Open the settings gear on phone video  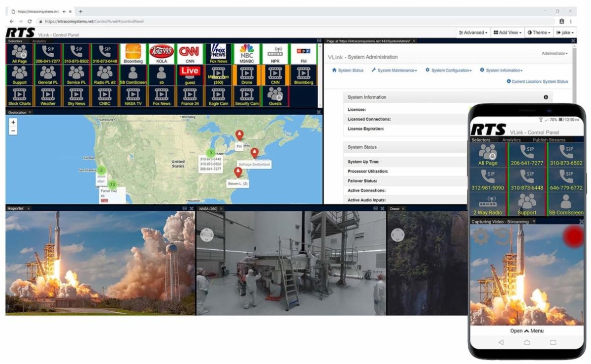tap(481, 236)
